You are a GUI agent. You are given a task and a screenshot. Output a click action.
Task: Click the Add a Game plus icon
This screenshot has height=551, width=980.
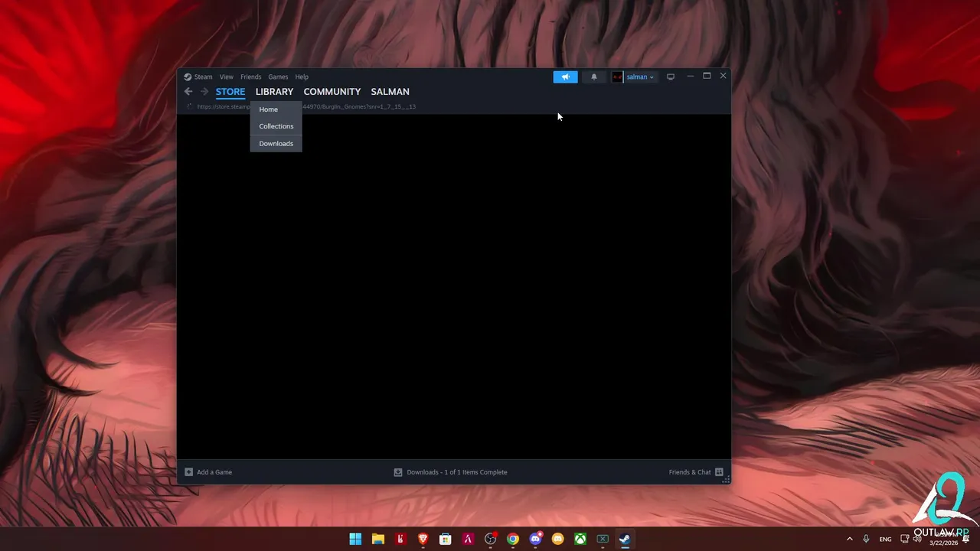[189, 472]
